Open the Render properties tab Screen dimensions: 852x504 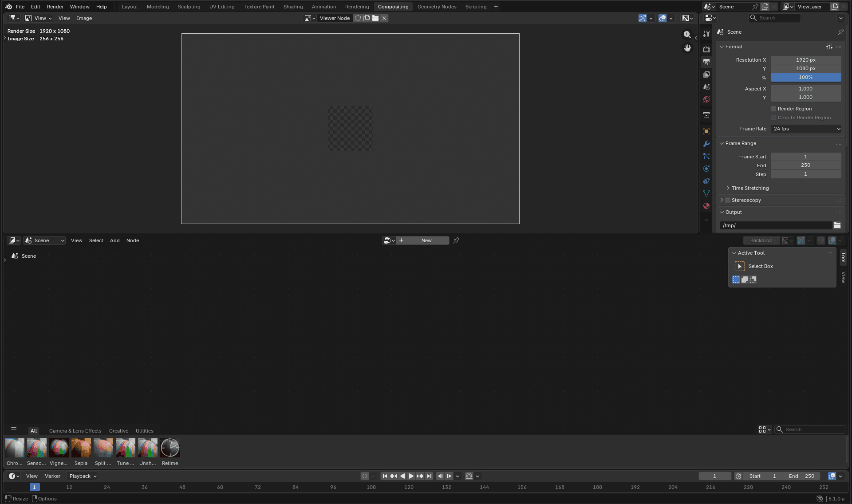tap(706, 49)
